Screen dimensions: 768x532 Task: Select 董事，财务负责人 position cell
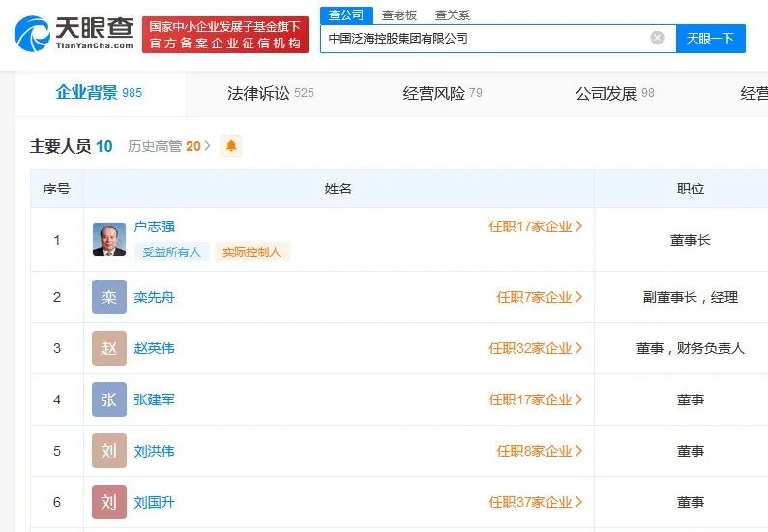click(x=690, y=348)
